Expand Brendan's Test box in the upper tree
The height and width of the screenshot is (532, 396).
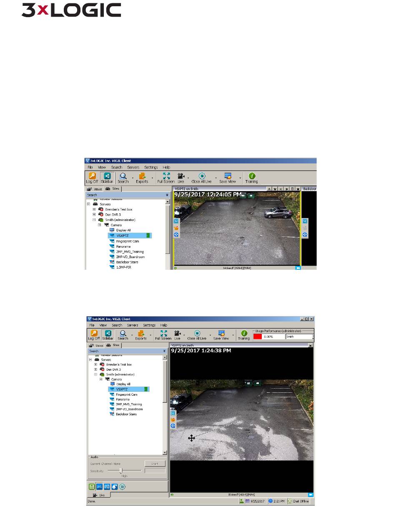94,209
